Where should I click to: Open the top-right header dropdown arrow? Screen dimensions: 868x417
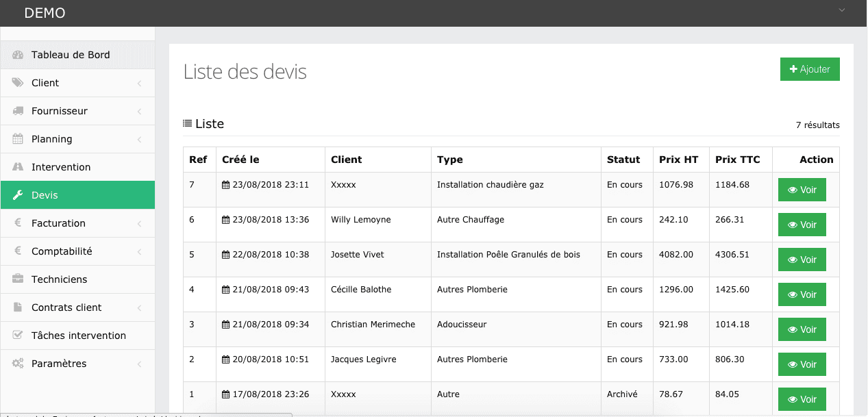[842, 10]
